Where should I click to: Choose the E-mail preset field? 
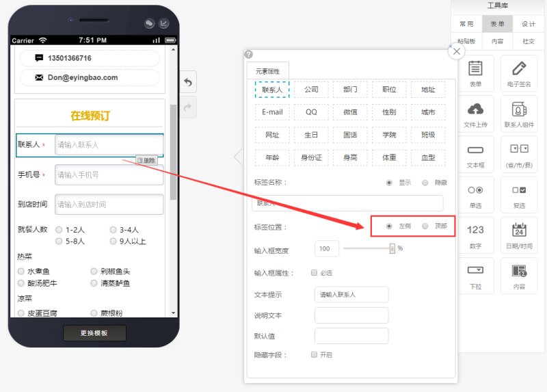272,112
